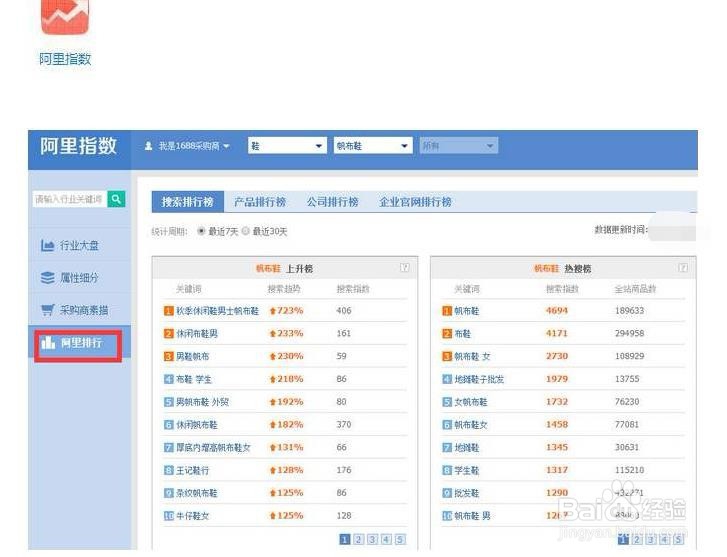The image size is (727, 557).
Task: Click 阿里指数 label under app icon
Action: click(65, 59)
